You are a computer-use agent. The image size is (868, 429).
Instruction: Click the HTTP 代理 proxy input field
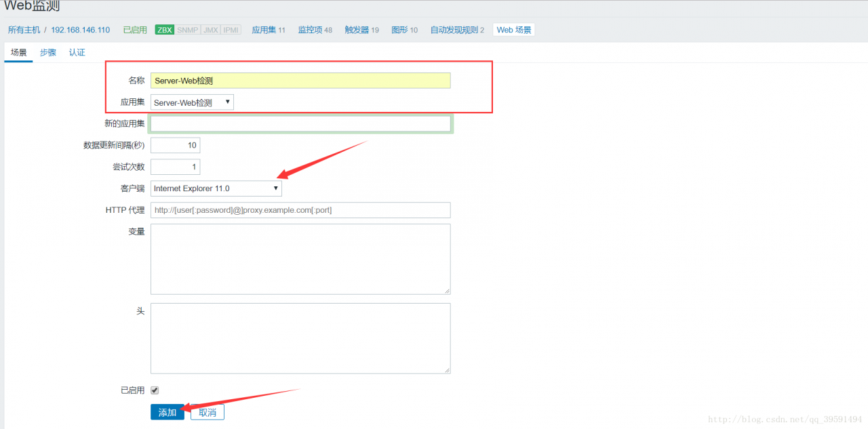(x=300, y=210)
